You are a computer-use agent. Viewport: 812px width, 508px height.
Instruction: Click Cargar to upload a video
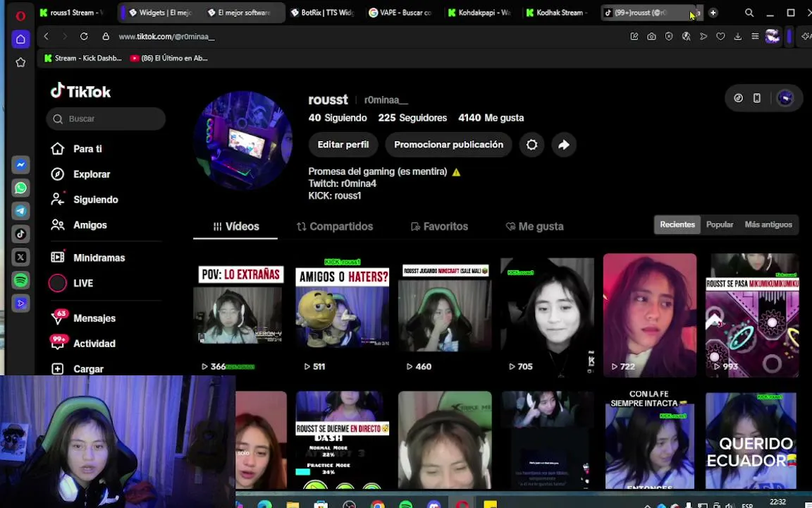(77, 369)
